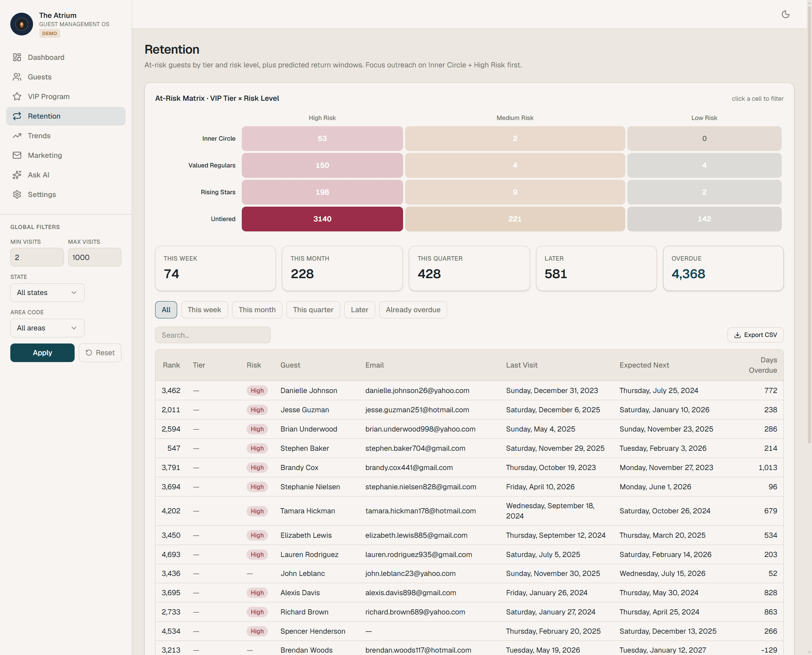Screen dimensions: 812x655
Task: Open the This Week 74 summary card
Action: point(215,268)
